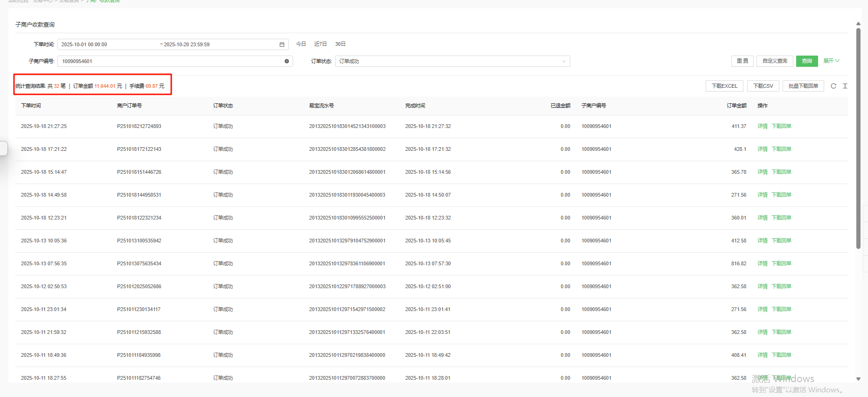The height and width of the screenshot is (397, 868).
Task: Select completion time 2025-10-11 22:03:51
Action: 428,332
